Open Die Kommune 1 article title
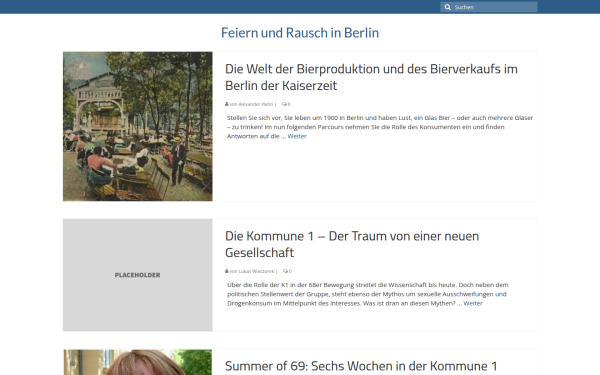Image resolution: width=600 pixels, height=375 pixels. point(352,244)
